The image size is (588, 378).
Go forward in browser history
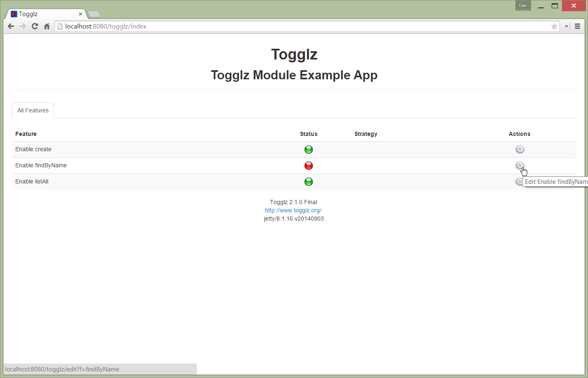[23, 26]
